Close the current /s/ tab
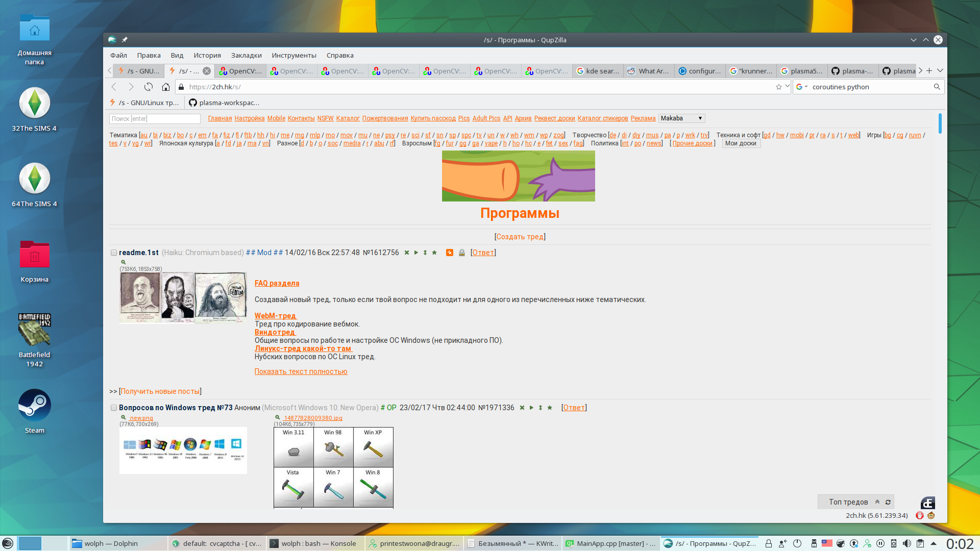The width and height of the screenshot is (980, 551). [x=207, y=71]
